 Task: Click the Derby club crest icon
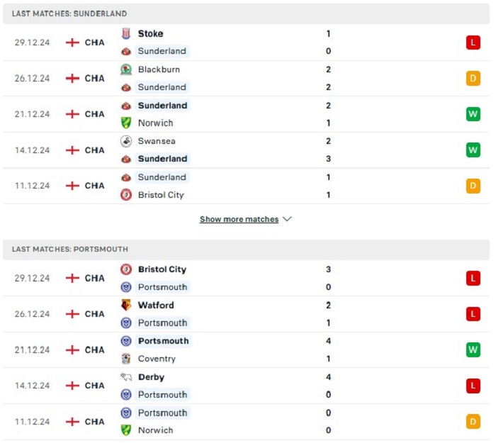tap(126, 377)
